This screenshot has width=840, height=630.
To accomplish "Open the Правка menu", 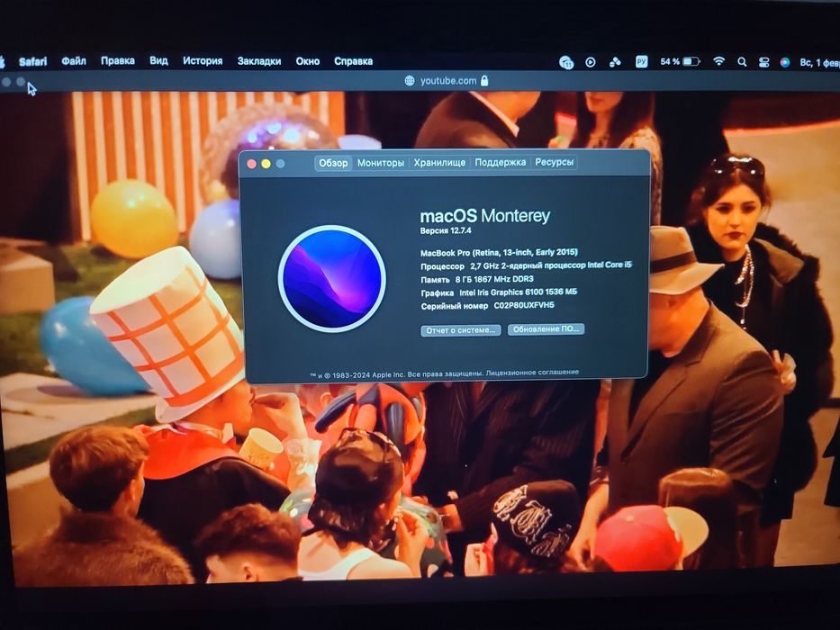I will click(118, 61).
